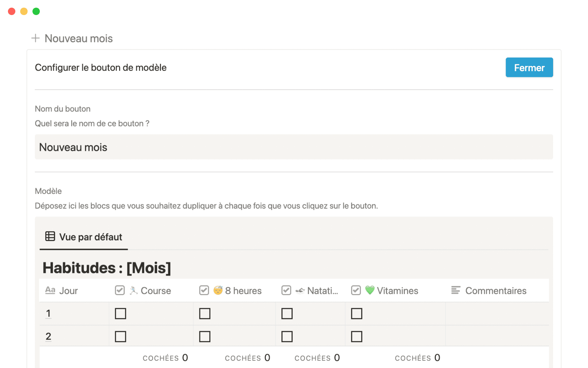Open the Jour column options menu
588x368 pixels.
pos(68,290)
